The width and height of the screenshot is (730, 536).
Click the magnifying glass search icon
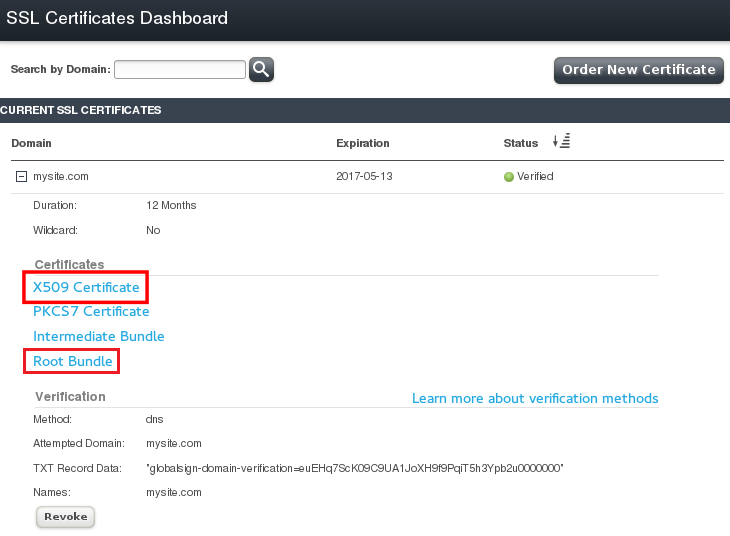[x=261, y=69]
